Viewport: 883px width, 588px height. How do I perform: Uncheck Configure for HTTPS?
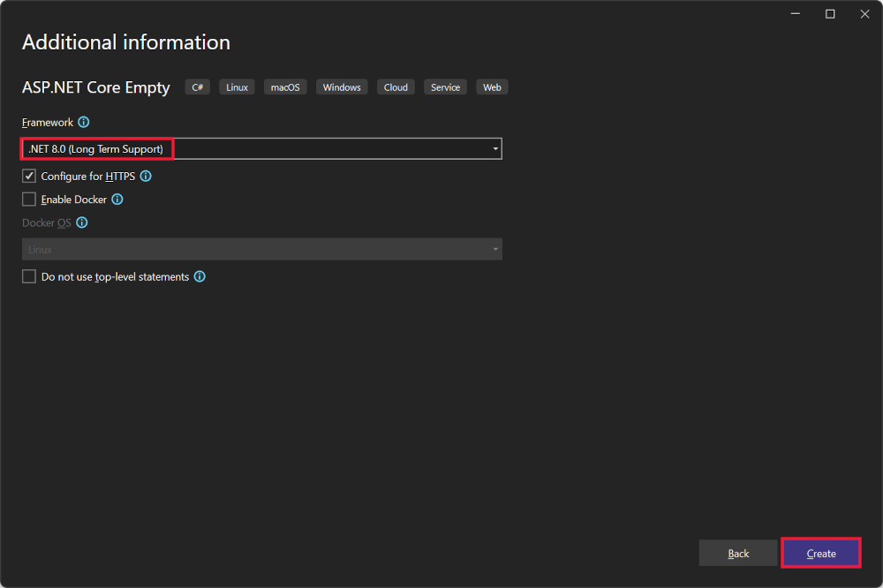(28, 176)
